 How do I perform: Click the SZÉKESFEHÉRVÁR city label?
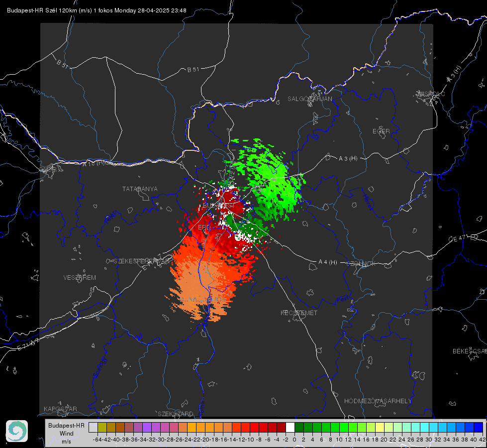click(x=142, y=261)
